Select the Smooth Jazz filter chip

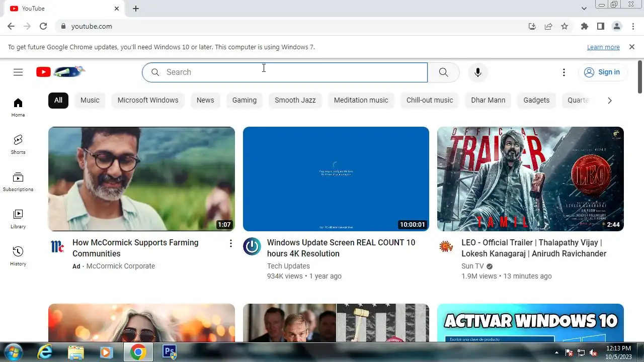(x=295, y=100)
